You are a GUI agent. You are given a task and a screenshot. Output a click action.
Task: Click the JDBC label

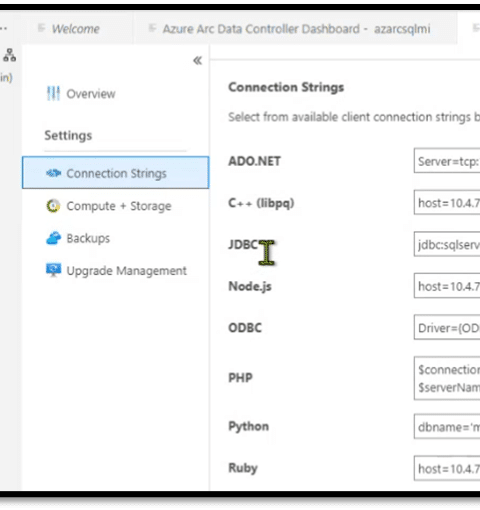[x=243, y=244]
